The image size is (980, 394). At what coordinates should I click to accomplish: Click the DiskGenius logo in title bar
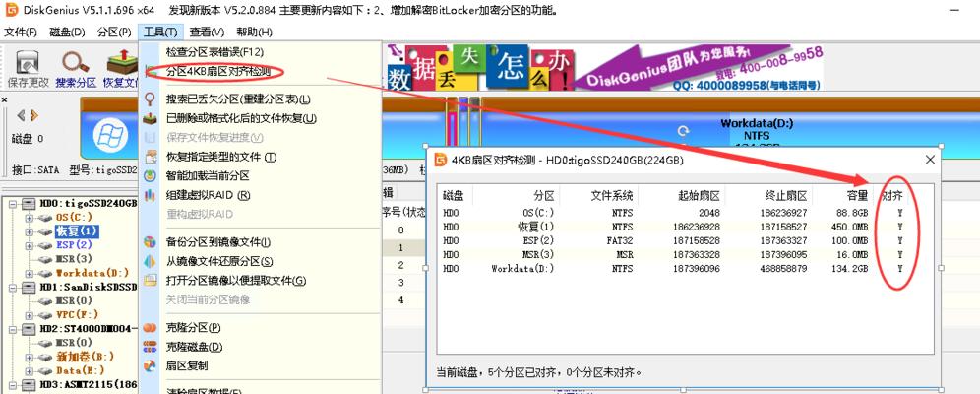pyautogui.click(x=11, y=10)
